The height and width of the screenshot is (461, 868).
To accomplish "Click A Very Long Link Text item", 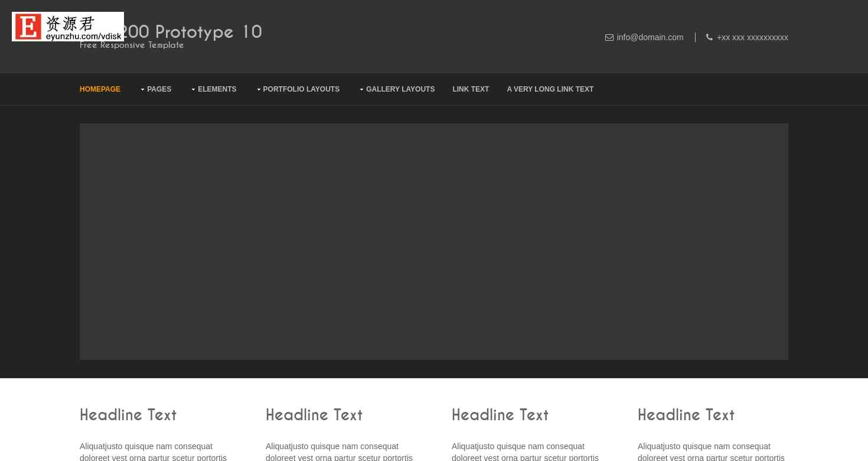I will tap(550, 89).
